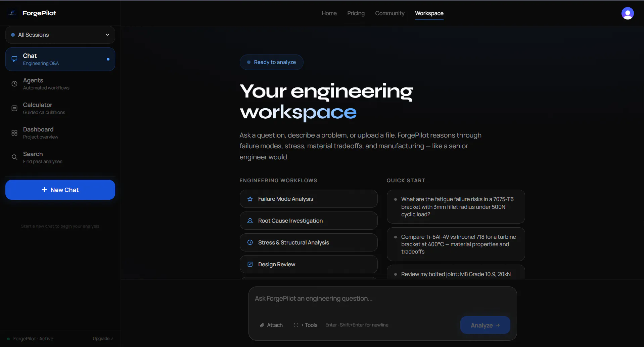Open Dashboard project overview
Viewport: 644px width, 347px height.
coord(60,133)
